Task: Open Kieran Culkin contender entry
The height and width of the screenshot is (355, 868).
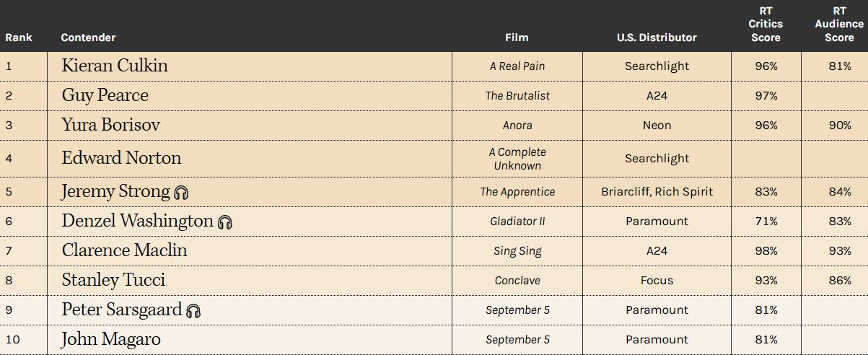Action: pyautogui.click(x=115, y=66)
